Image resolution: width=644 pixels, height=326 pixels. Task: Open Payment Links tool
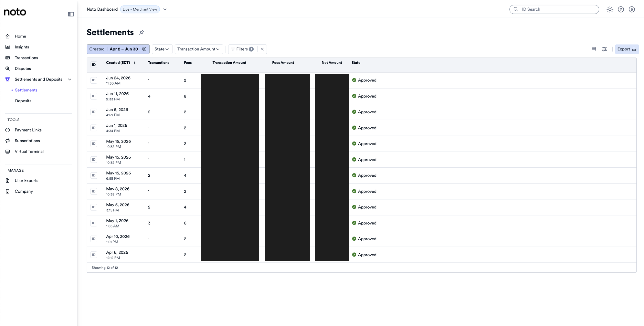[x=28, y=130]
